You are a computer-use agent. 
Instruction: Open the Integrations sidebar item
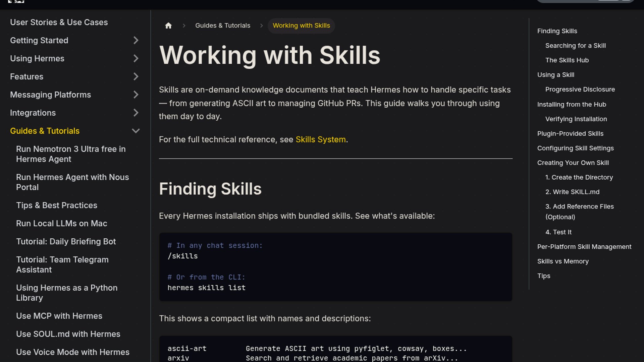point(33,113)
